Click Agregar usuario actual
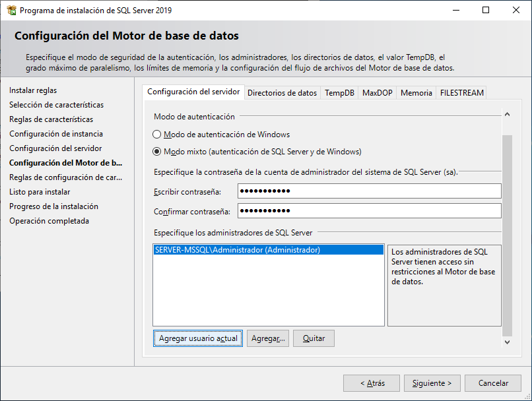The width and height of the screenshot is (532, 401). pos(197,338)
